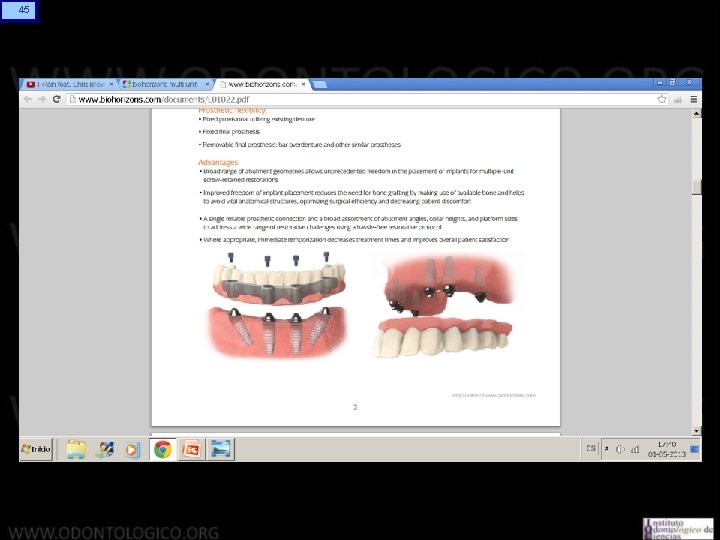The width and height of the screenshot is (720, 540).
Task: Click the ES language indicator in tray
Action: pyautogui.click(x=591, y=449)
